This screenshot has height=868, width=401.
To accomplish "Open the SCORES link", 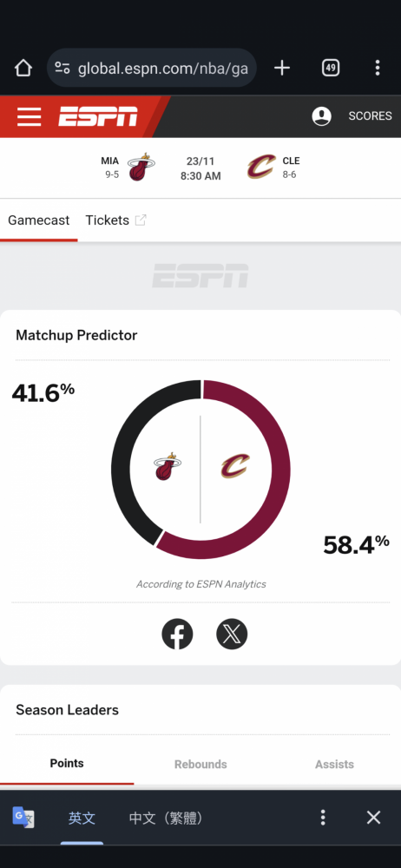I will tap(370, 116).
